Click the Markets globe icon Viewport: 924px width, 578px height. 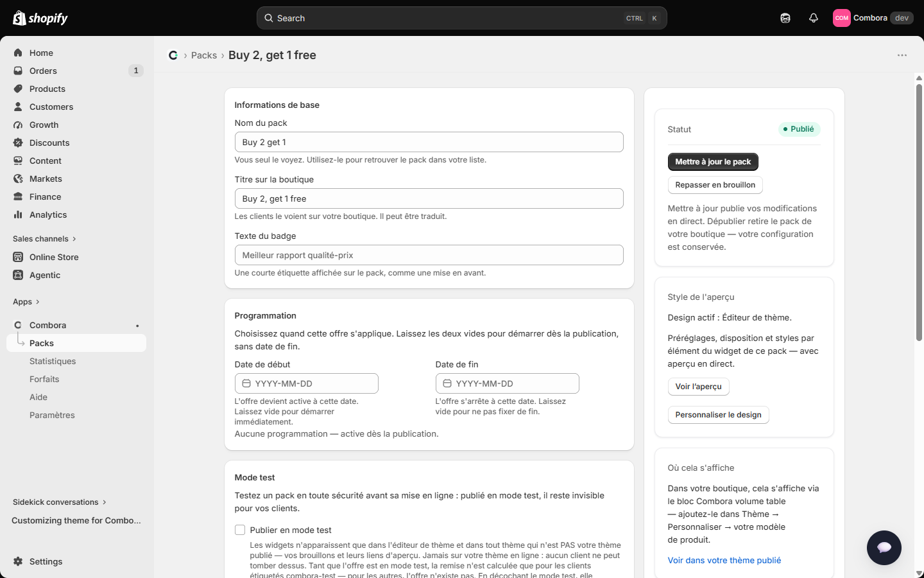[x=18, y=179]
